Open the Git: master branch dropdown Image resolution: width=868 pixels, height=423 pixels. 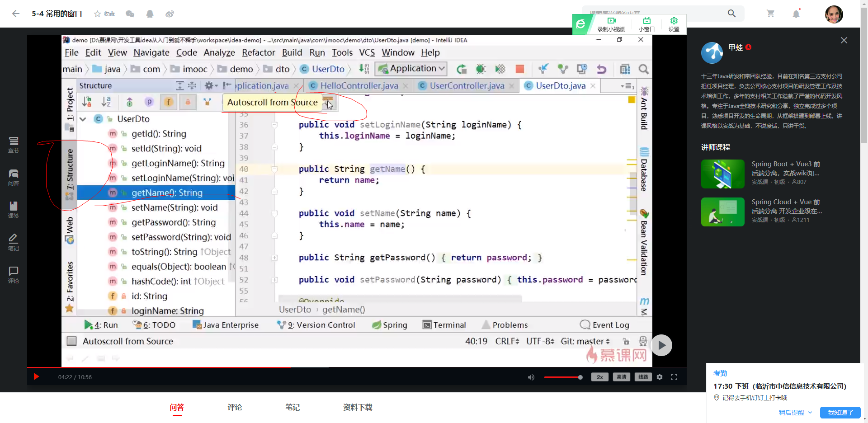(585, 341)
